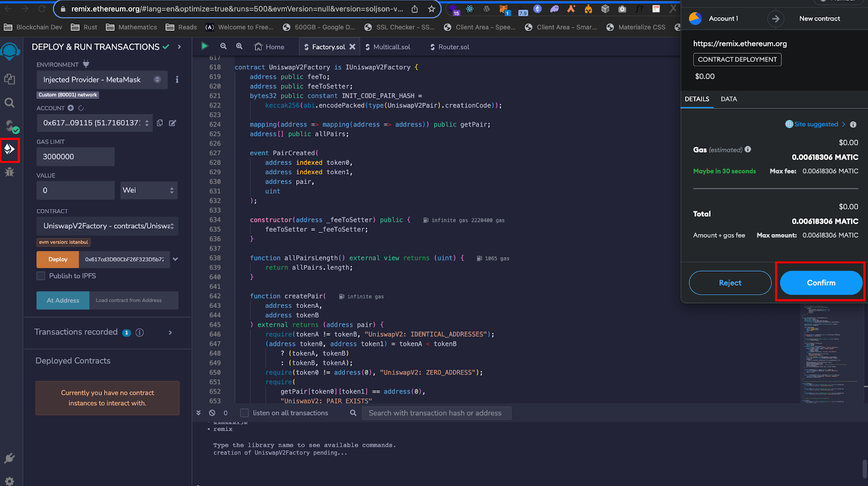Open the DATA tab in MetaMask
The width and height of the screenshot is (868, 486).
tap(729, 99)
